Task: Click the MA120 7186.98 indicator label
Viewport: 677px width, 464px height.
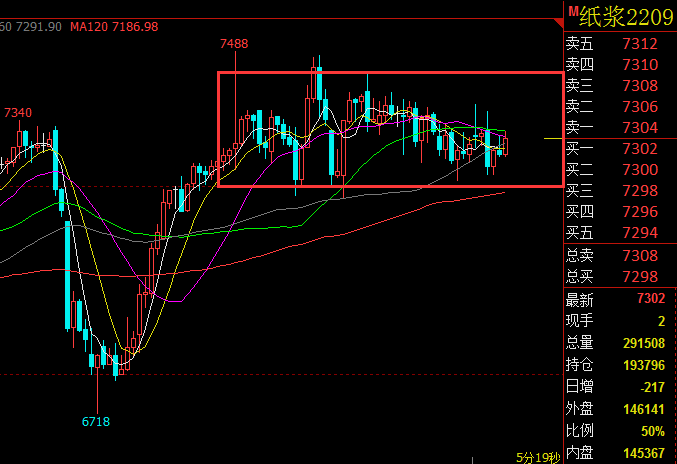Action: click(x=114, y=27)
